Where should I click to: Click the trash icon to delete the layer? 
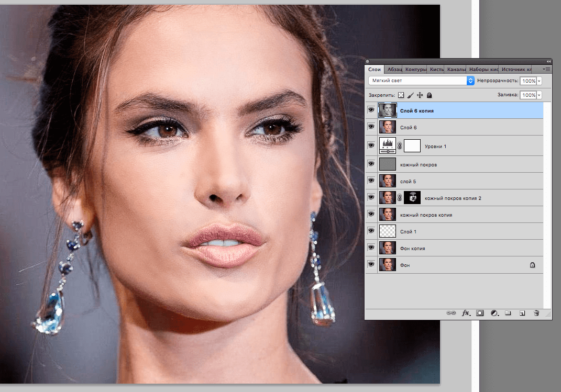click(x=536, y=313)
